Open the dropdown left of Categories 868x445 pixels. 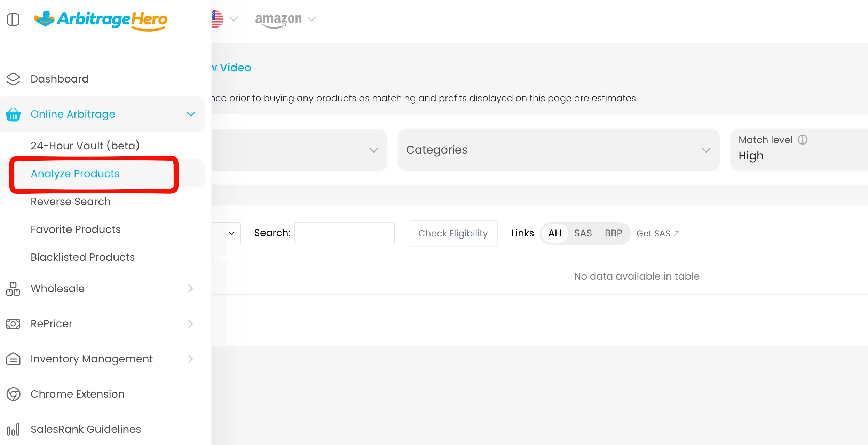[299, 150]
